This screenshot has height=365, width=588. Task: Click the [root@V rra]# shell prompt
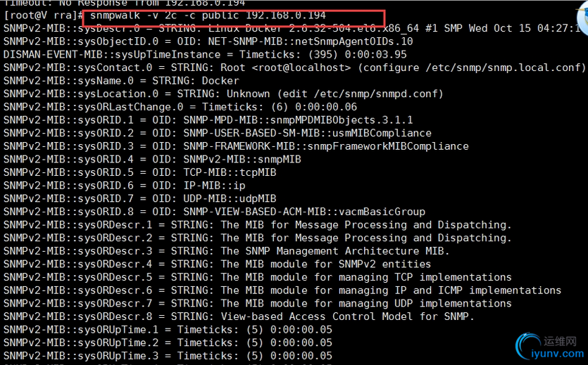point(44,15)
